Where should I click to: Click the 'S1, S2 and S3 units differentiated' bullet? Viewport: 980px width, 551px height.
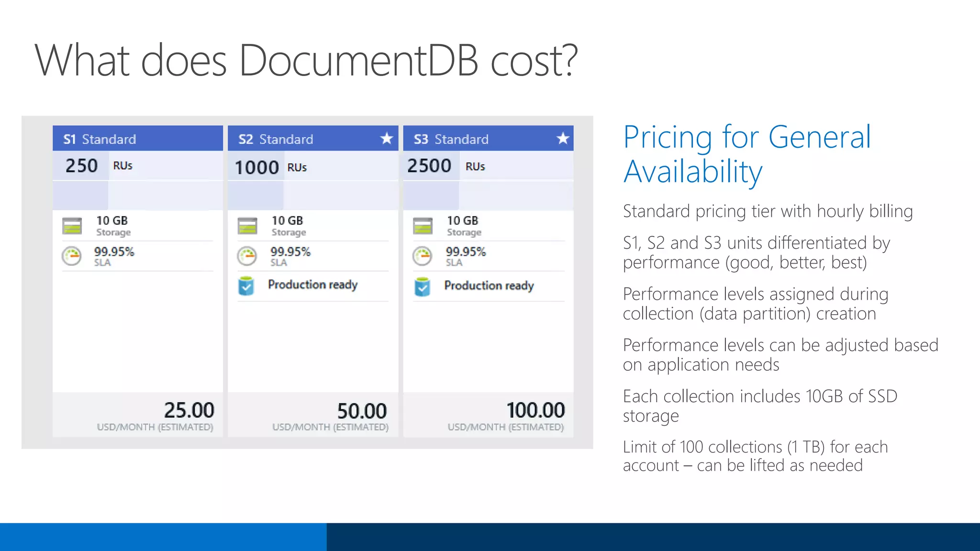coord(757,253)
